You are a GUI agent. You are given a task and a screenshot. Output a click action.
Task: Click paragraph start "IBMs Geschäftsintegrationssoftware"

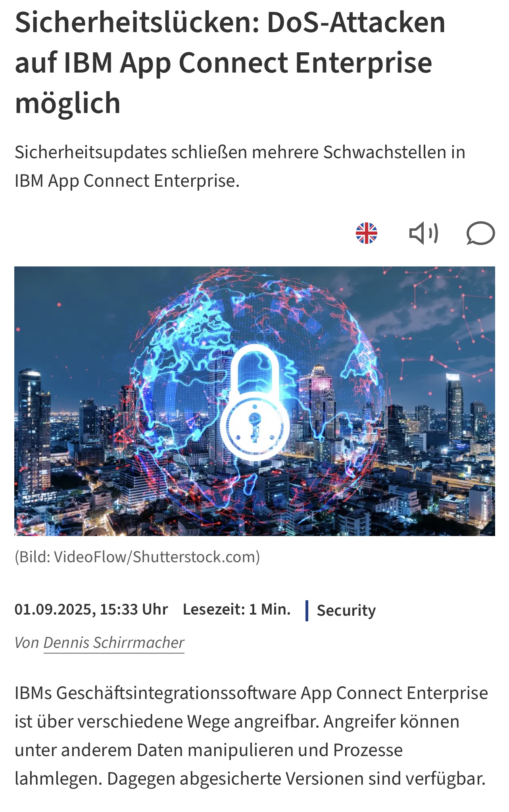click(156, 693)
